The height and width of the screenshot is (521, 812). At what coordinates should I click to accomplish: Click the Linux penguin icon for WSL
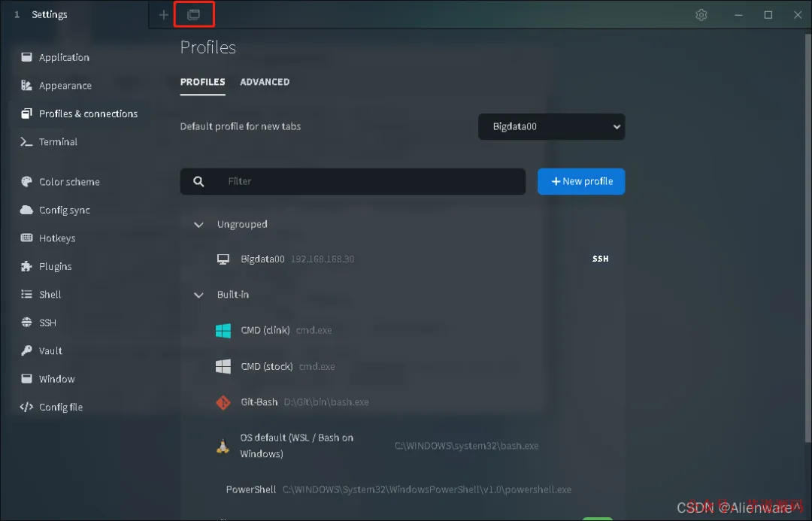223,446
